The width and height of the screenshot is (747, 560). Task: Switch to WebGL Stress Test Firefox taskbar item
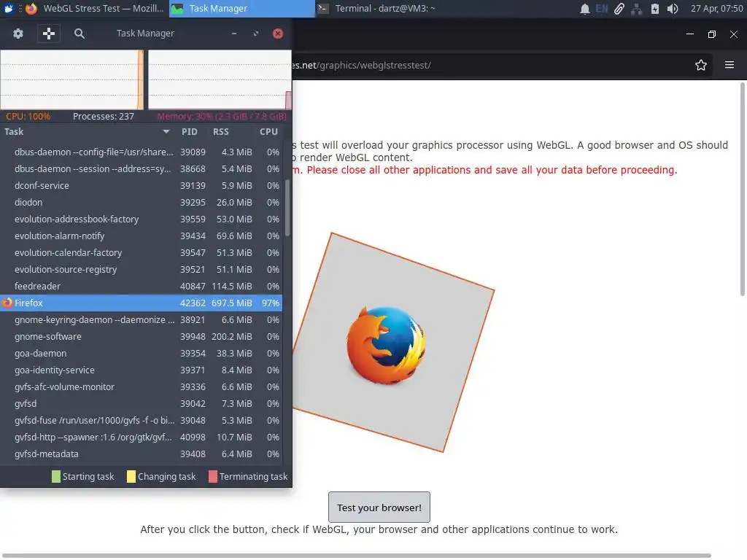point(96,9)
